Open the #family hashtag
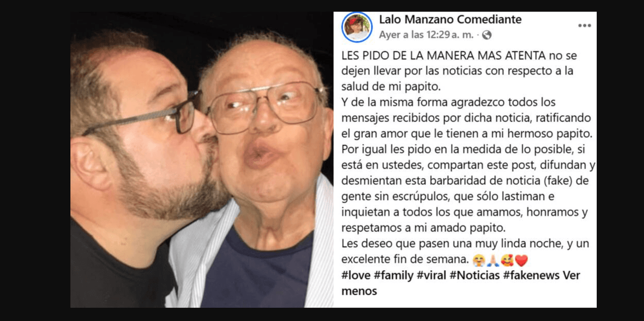The height and width of the screenshot is (321, 644). tap(394, 276)
